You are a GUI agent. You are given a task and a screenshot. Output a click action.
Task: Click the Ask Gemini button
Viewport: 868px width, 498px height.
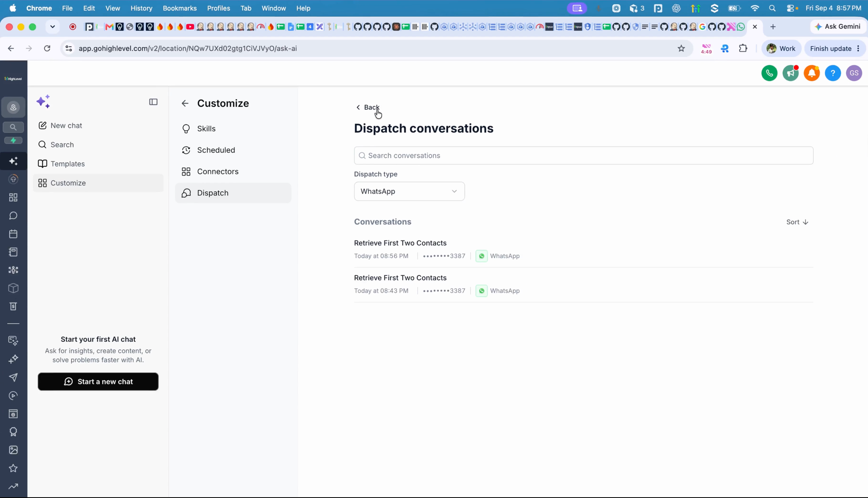(837, 27)
